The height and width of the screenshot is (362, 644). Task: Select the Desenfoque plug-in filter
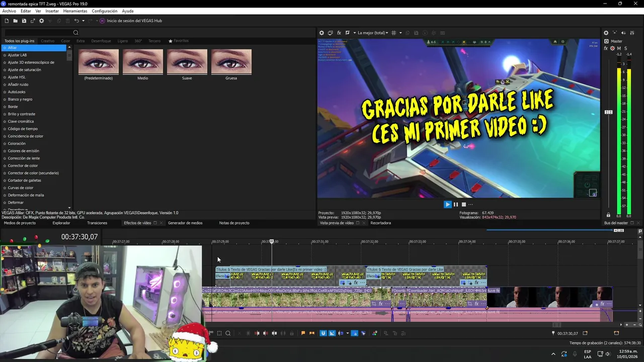101,41
